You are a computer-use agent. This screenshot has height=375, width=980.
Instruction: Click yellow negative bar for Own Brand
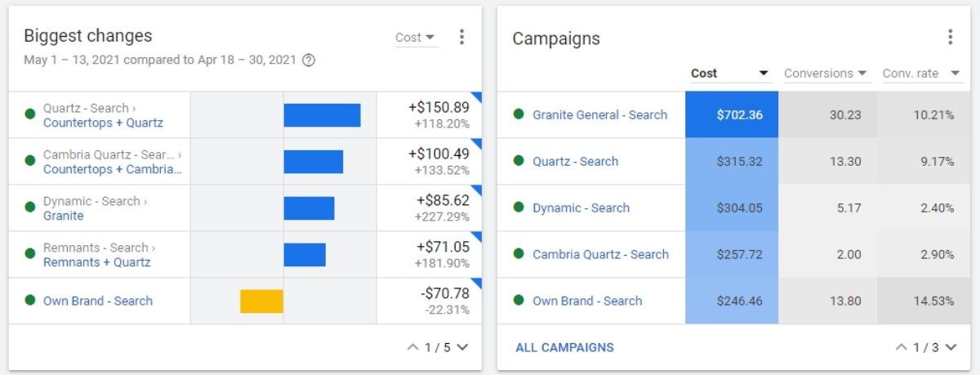pos(261,301)
